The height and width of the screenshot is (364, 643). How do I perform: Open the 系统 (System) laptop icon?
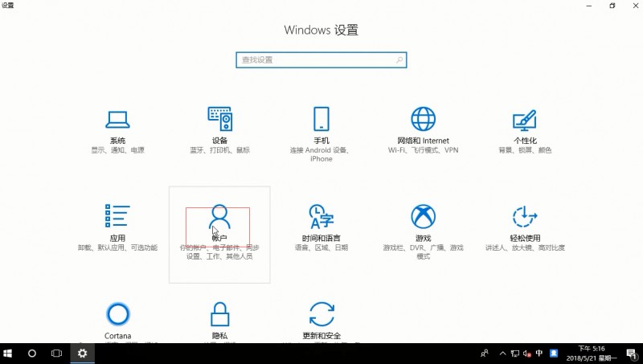117,120
